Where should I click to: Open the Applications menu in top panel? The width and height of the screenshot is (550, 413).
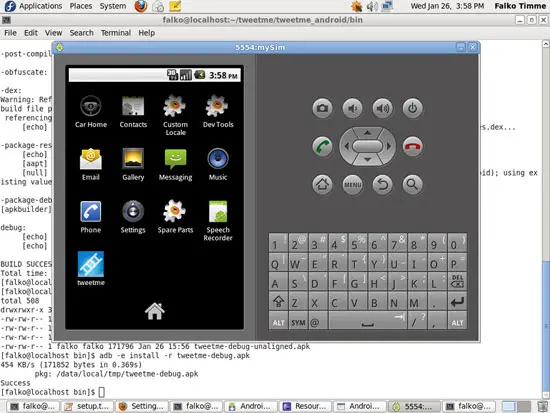(40, 6)
